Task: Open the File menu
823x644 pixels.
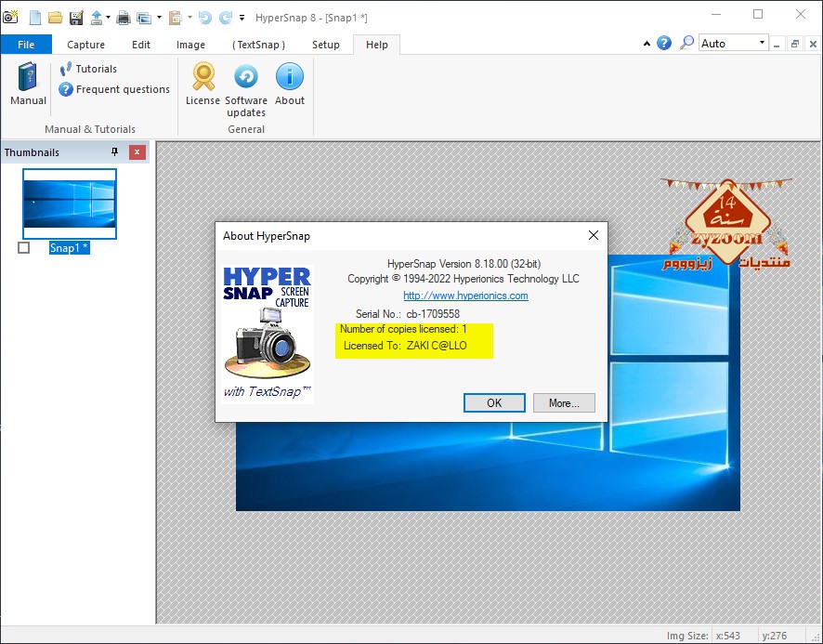Action: tap(26, 45)
